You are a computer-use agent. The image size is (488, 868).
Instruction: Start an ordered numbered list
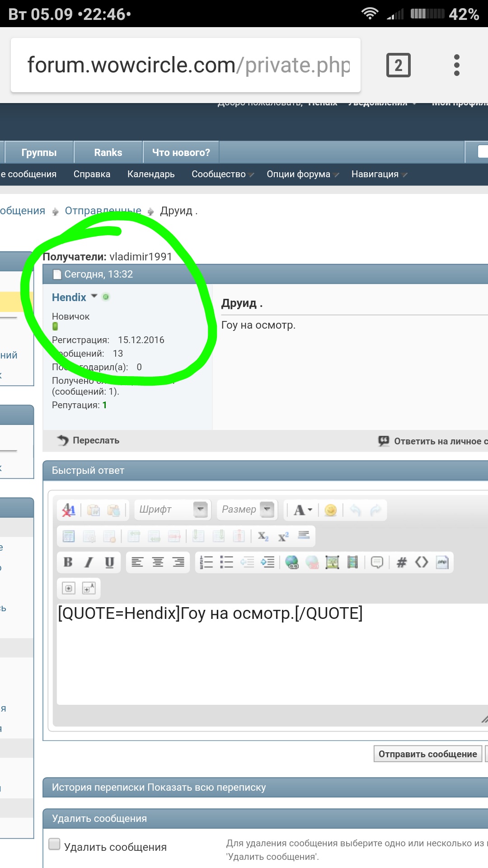point(206,562)
